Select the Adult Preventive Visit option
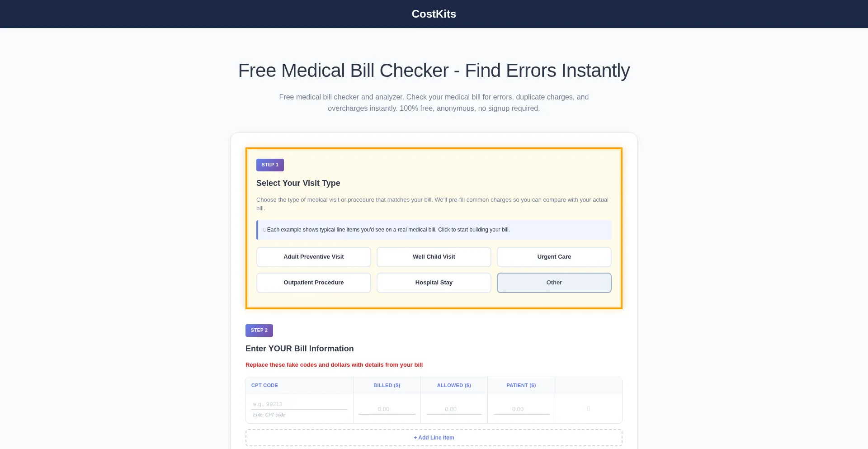 tap(313, 257)
